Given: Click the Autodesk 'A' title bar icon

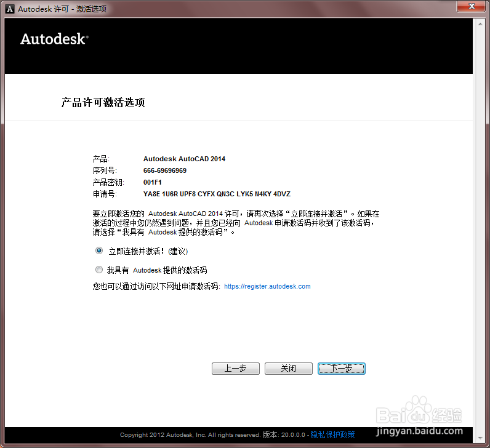Looking at the screenshot, I should 10,9.
